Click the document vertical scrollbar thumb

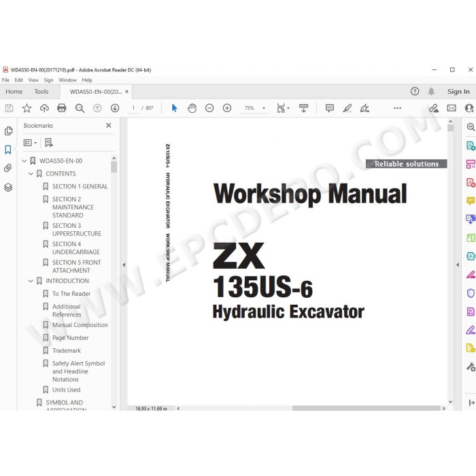pyautogui.click(x=450, y=128)
